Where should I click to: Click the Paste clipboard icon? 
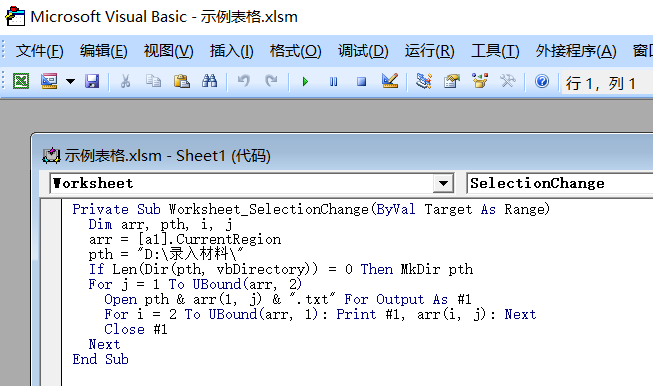[182, 81]
